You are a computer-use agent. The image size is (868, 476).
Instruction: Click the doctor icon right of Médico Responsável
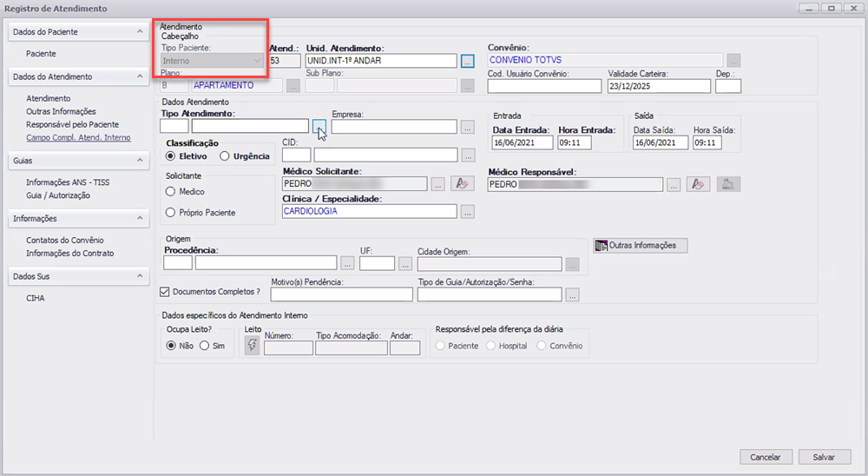click(728, 184)
